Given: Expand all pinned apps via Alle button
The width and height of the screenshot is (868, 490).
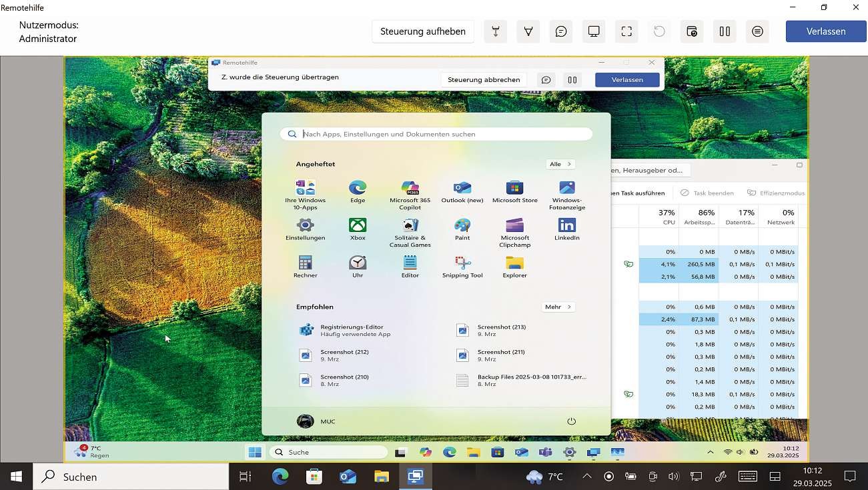Looking at the screenshot, I should (x=560, y=164).
